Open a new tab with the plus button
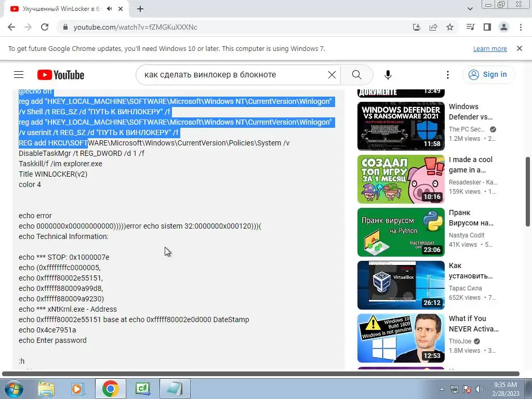 click(140, 9)
